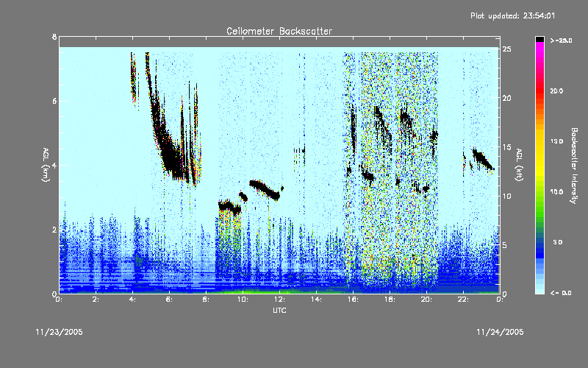The height and width of the screenshot is (368, 588).
Task: Click the 2 km tick label
Action: (x=54, y=230)
